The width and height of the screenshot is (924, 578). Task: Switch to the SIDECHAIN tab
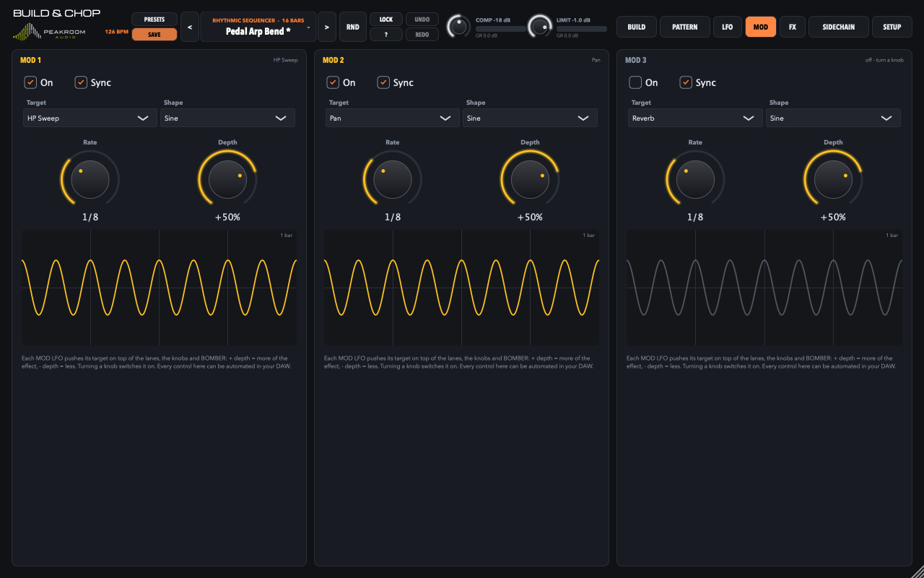pyautogui.click(x=839, y=27)
